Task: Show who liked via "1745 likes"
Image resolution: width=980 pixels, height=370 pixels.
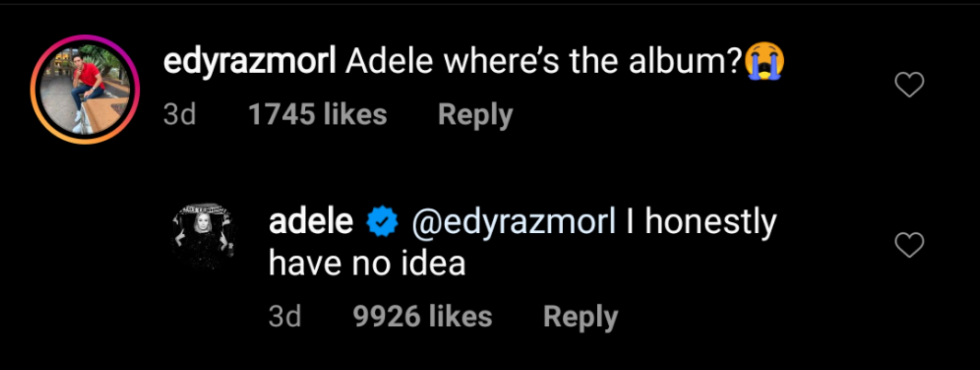Action: [x=317, y=115]
